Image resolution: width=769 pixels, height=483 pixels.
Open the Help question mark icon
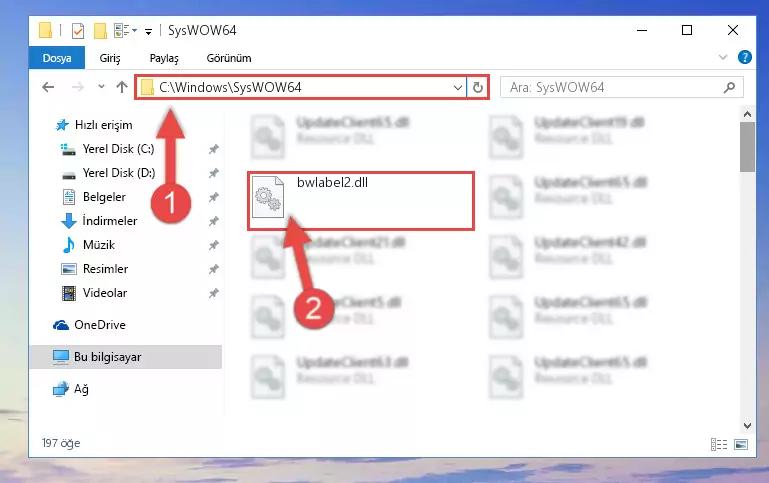(744, 57)
